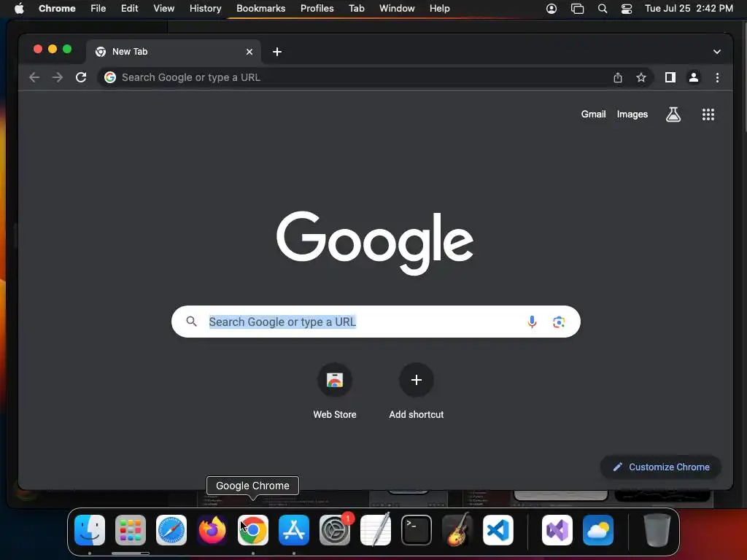Open the Help menu

pyautogui.click(x=439, y=9)
